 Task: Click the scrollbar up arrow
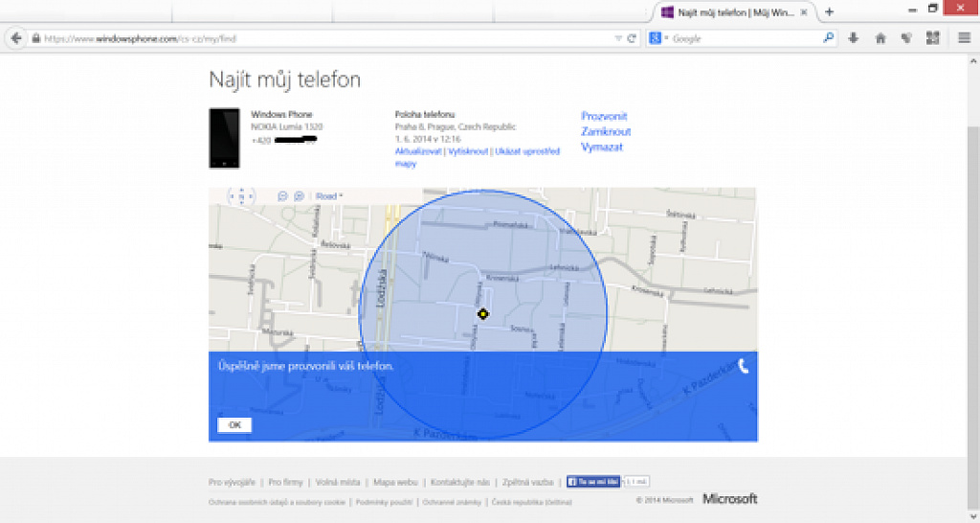(973, 60)
